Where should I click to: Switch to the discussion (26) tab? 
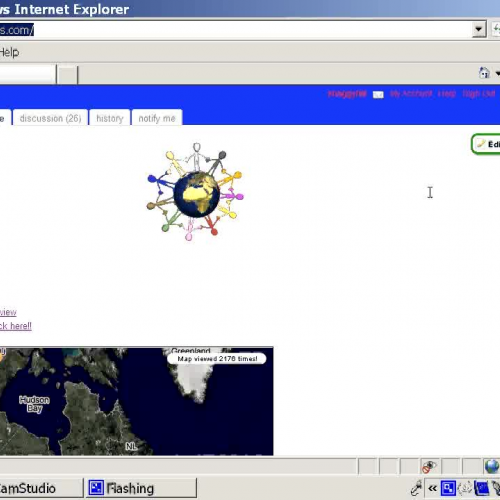(50, 118)
